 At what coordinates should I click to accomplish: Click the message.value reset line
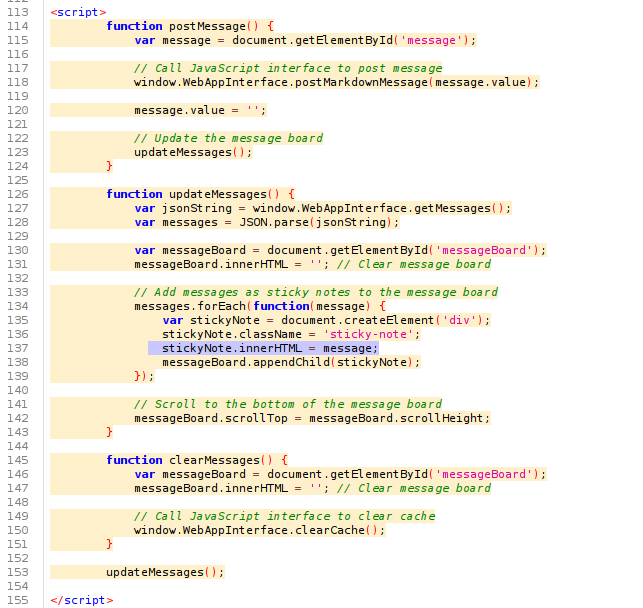[x=200, y=110]
